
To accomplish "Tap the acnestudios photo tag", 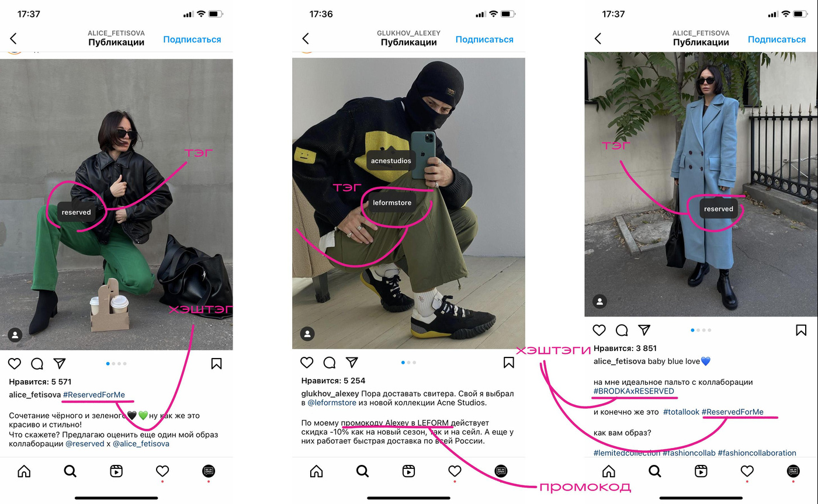I will click(x=391, y=161).
